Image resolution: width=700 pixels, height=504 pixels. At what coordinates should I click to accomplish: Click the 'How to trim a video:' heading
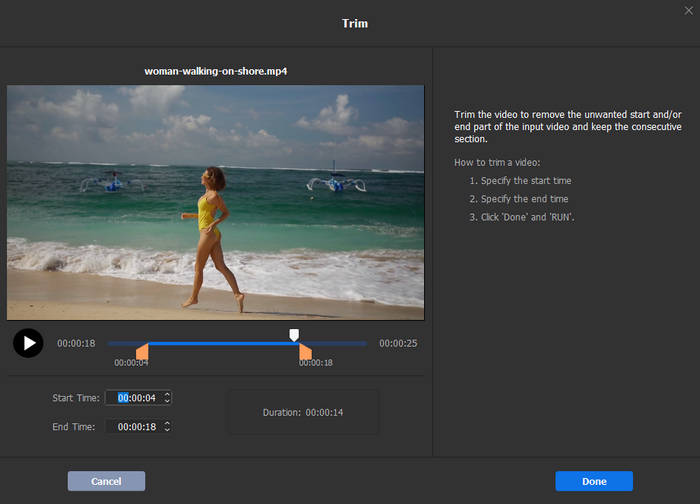click(497, 162)
